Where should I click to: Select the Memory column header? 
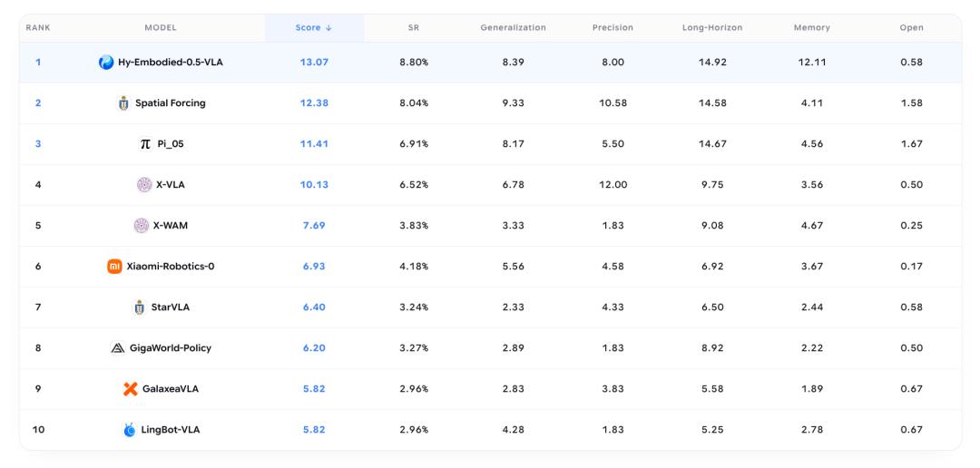coord(812,27)
